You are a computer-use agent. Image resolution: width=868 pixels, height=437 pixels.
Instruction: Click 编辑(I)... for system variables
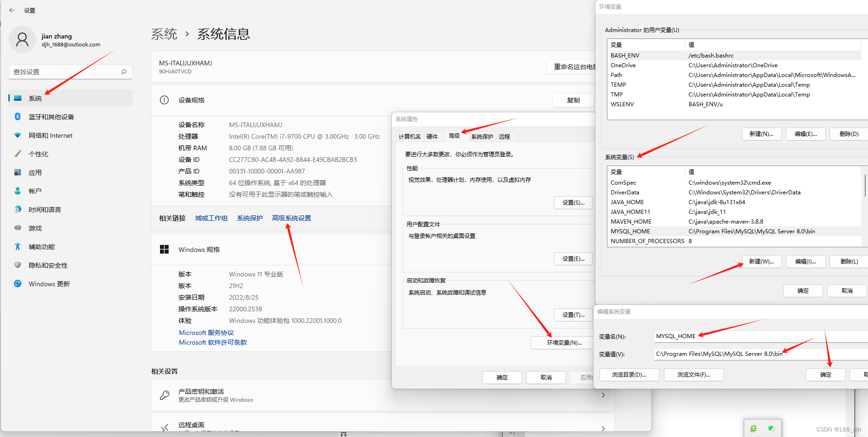pyautogui.click(x=805, y=262)
